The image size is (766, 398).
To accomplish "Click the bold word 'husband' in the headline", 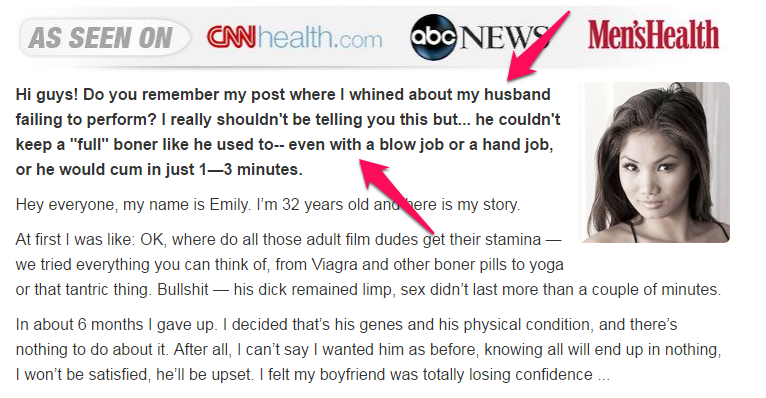I will pyautogui.click(x=517, y=94).
